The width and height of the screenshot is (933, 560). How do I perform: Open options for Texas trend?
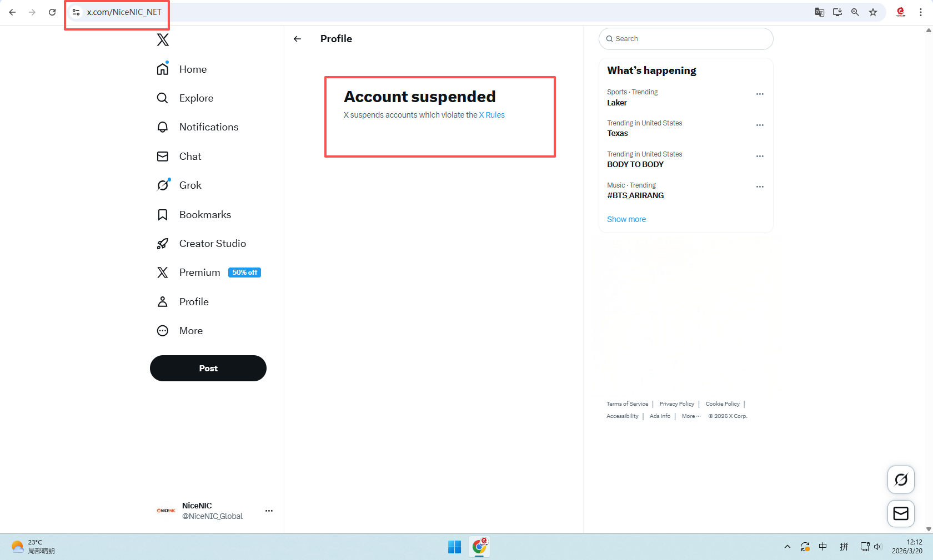click(760, 125)
